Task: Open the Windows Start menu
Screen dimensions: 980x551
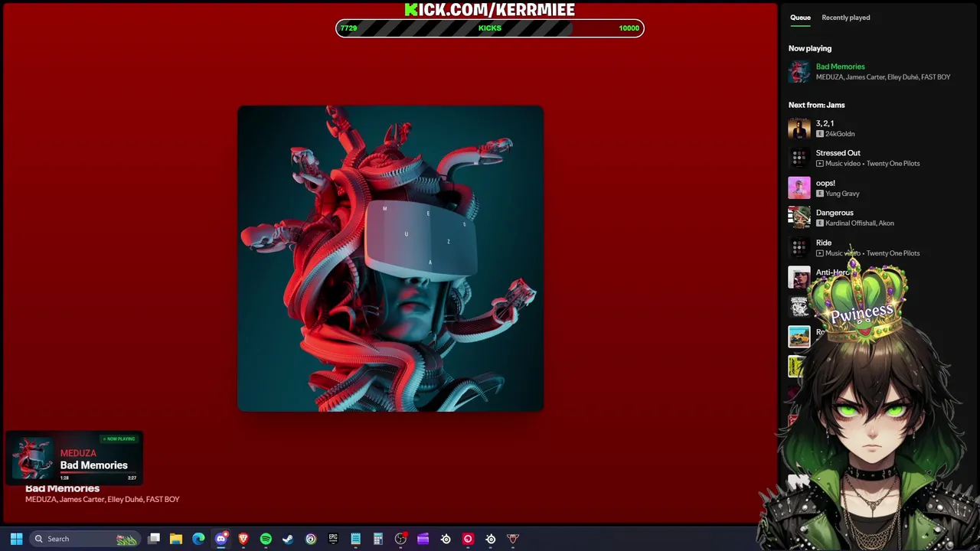Action: tap(16, 539)
